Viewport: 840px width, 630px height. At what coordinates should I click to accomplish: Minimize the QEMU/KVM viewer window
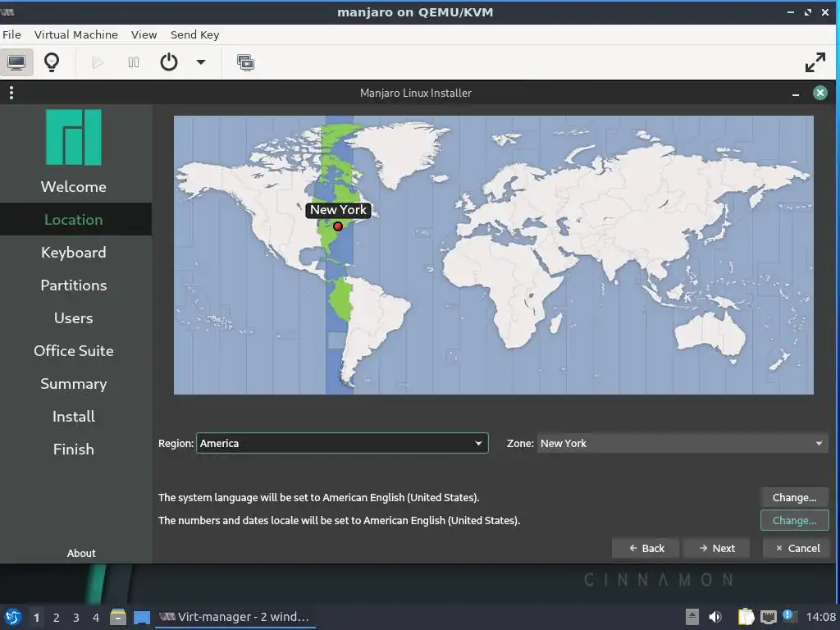pyautogui.click(x=790, y=12)
